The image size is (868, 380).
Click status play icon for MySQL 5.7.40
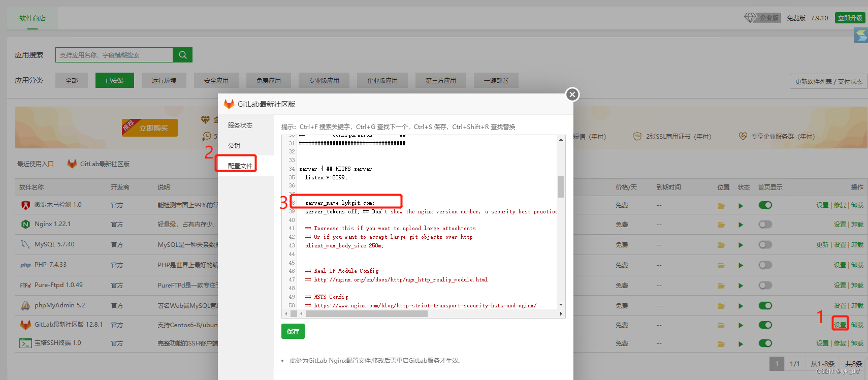pos(741,245)
